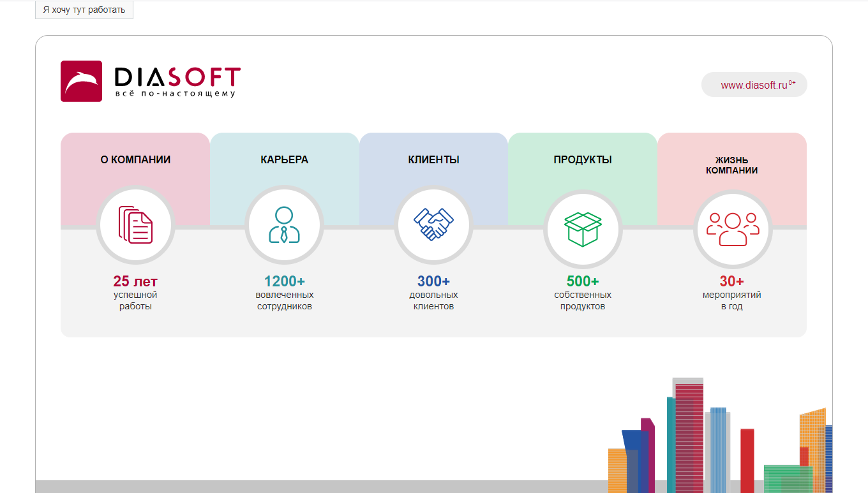
Task: Click the documents icon under О компании
Action: (135, 224)
